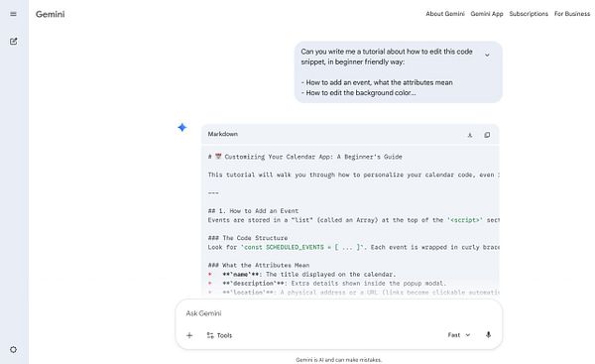Open the Fast model selector dropdown
This screenshot has height=364, width=595.
pyautogui.click(x=459, y=335)
